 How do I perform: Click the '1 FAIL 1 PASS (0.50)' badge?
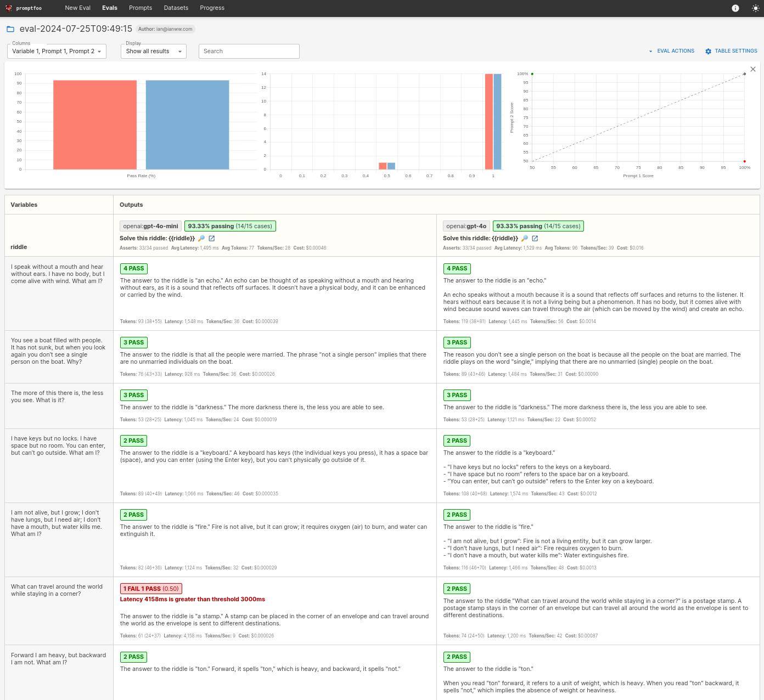coord(151,589)
